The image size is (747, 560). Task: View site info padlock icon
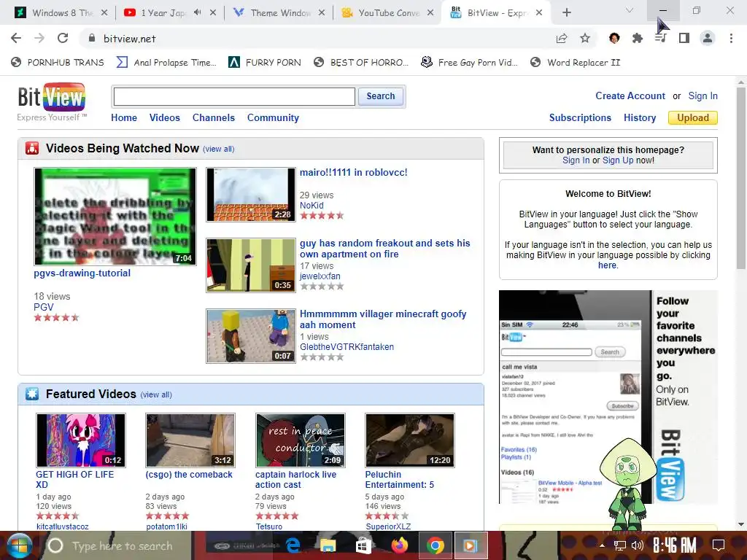tap(92, 39)
